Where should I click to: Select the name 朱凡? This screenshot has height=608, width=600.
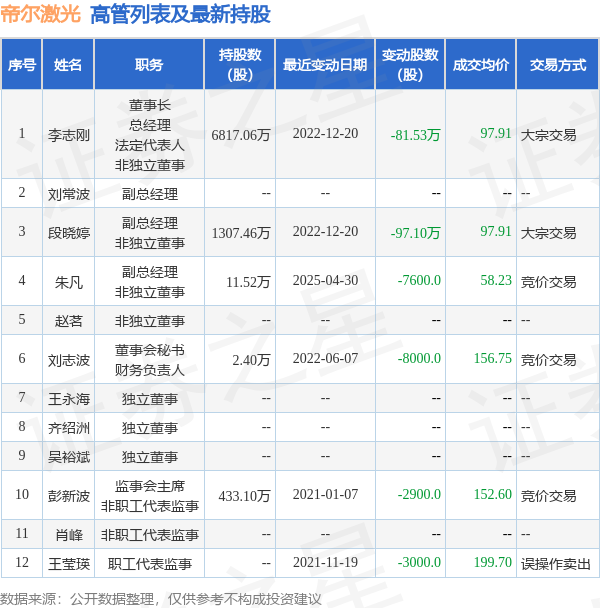coord(69,282)
